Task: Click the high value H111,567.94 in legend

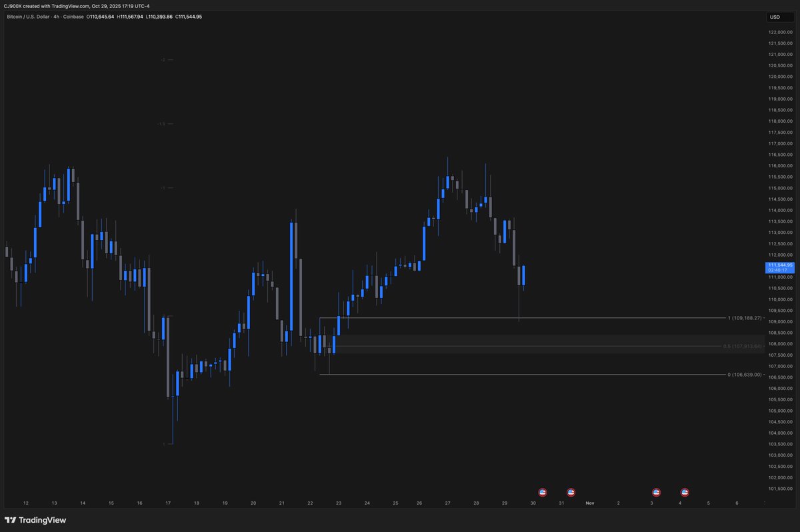Action: point(131,17)
